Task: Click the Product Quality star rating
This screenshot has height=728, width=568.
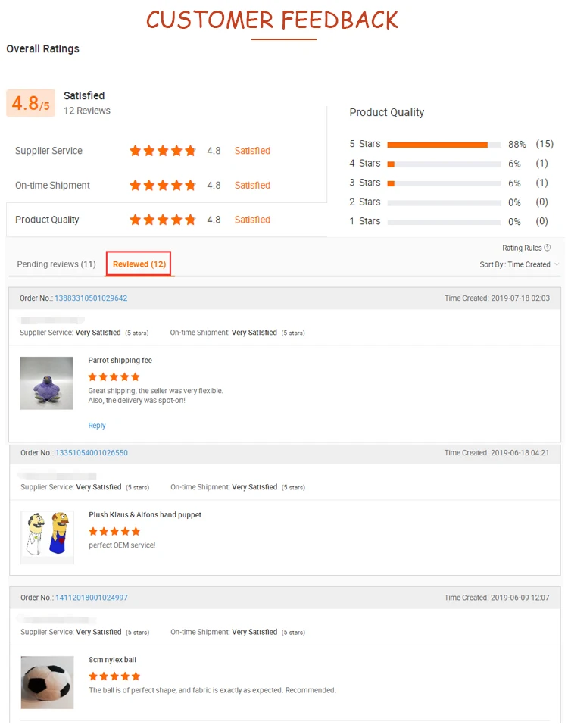Action: pos(162,220)
